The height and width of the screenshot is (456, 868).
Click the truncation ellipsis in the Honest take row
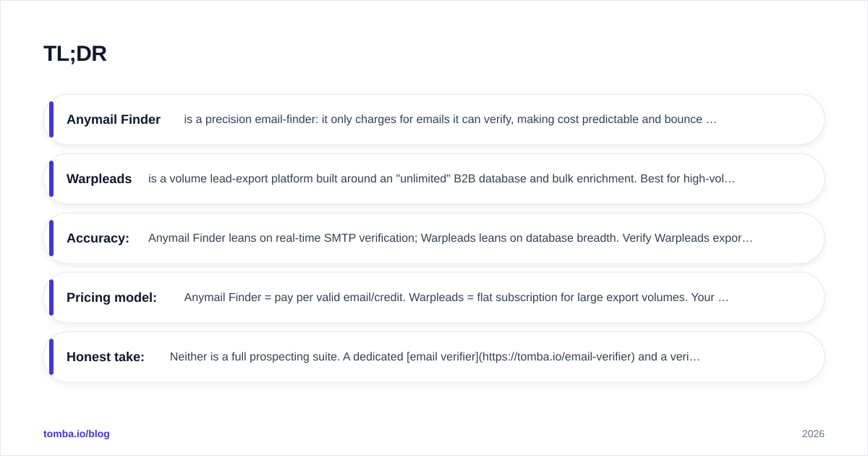(695, 357)
